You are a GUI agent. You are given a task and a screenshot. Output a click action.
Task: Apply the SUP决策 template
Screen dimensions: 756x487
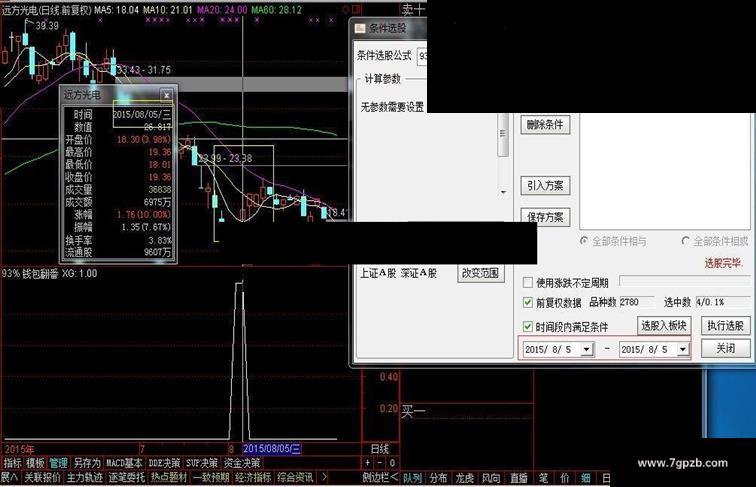tap(202, 463)
